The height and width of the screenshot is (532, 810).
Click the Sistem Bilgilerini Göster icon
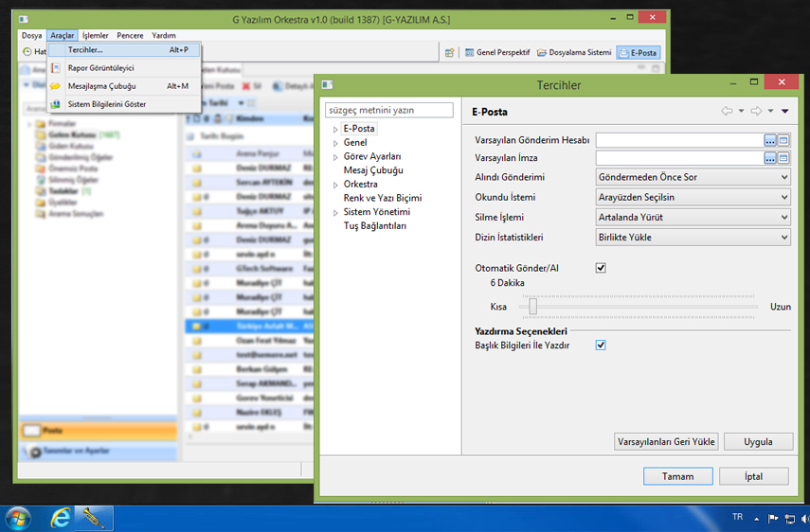point(55,104)
